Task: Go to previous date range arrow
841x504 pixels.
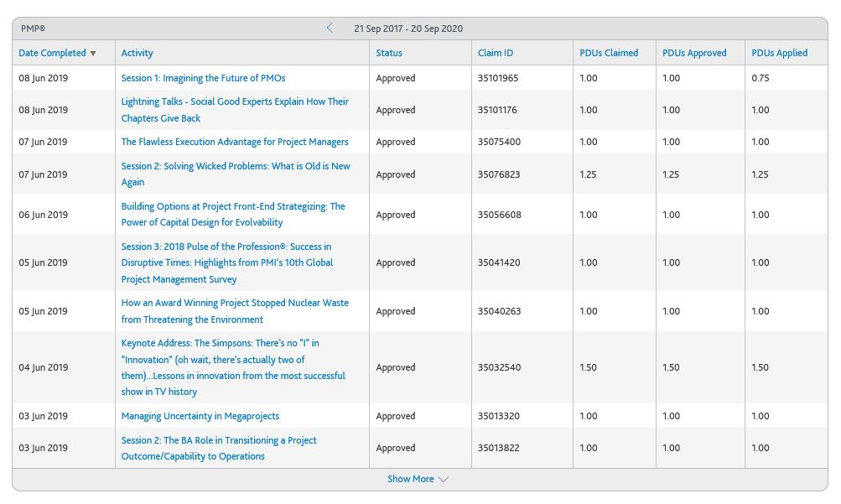Action: tap(330, 29)
